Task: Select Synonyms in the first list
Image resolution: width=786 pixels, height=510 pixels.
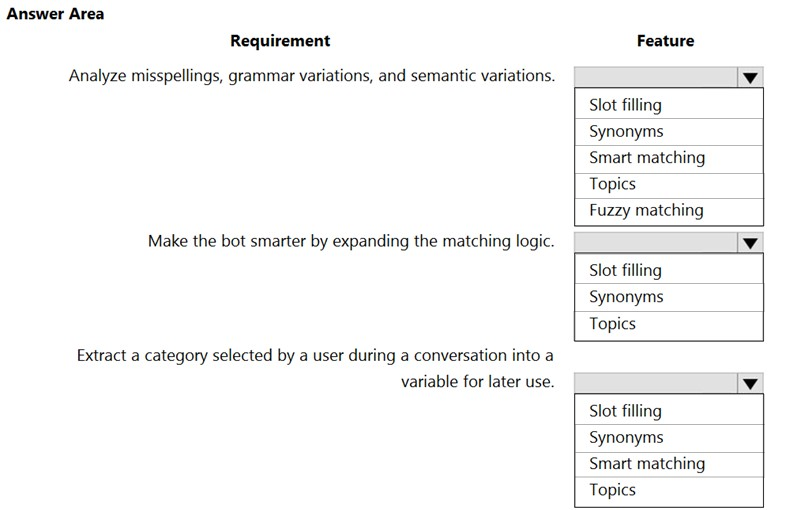Action: click(x=669, y=132)
